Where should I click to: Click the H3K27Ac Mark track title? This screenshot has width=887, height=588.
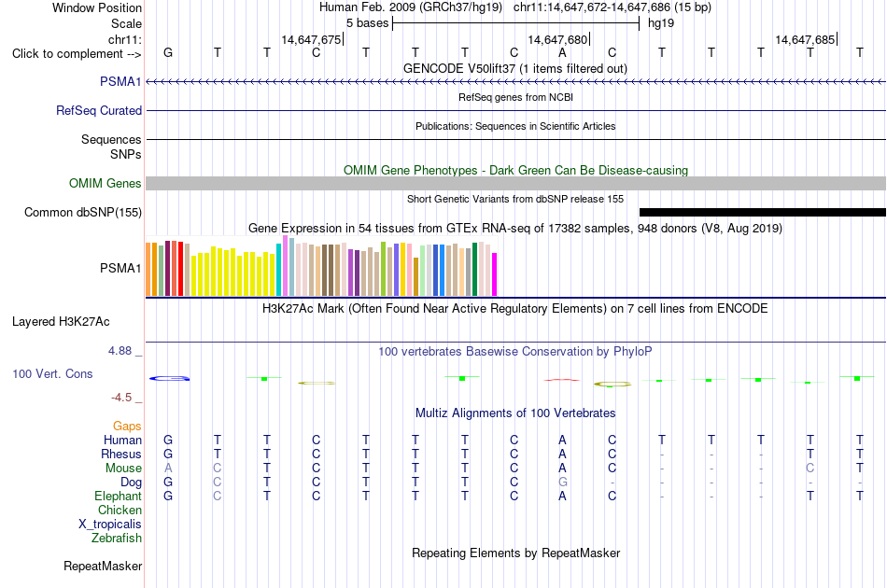(x=515, y=309)
